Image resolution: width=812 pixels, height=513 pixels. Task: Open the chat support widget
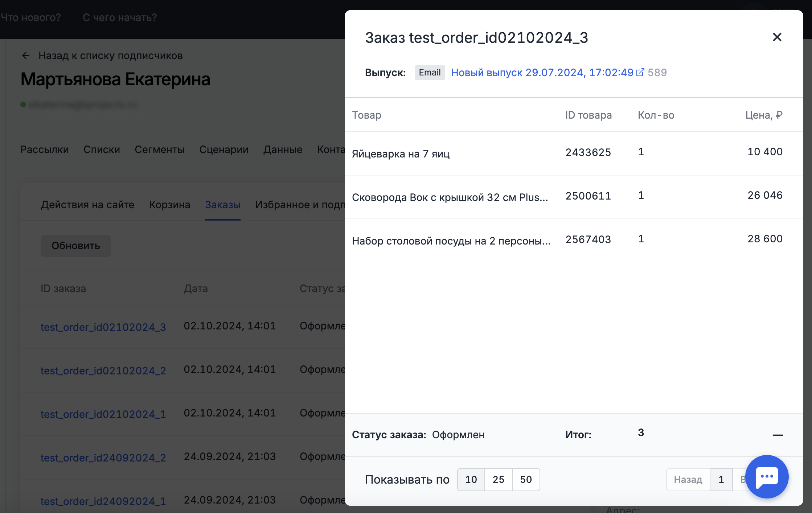pos(767,477)
